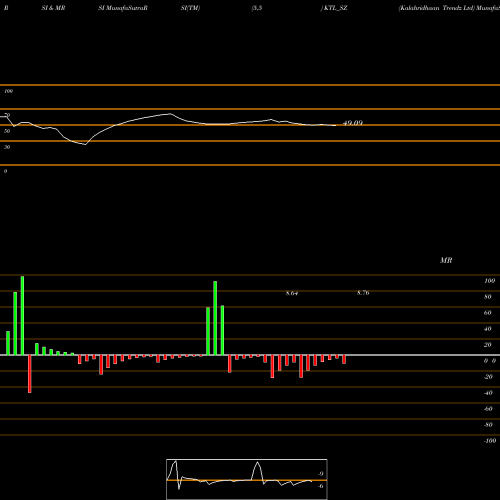Click the "KTL_SZ" ticker symbol text
This screenshot has width=500, height=500.
[335, 8]
